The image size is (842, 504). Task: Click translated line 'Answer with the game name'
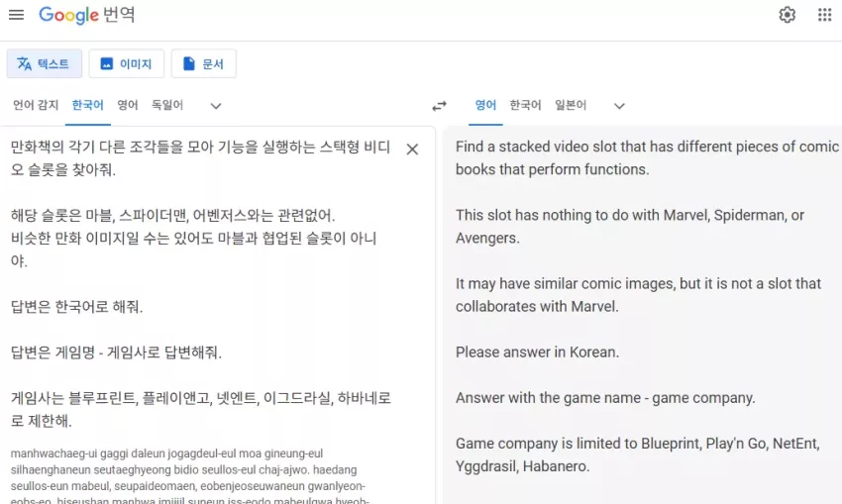[x=605, y=398]
